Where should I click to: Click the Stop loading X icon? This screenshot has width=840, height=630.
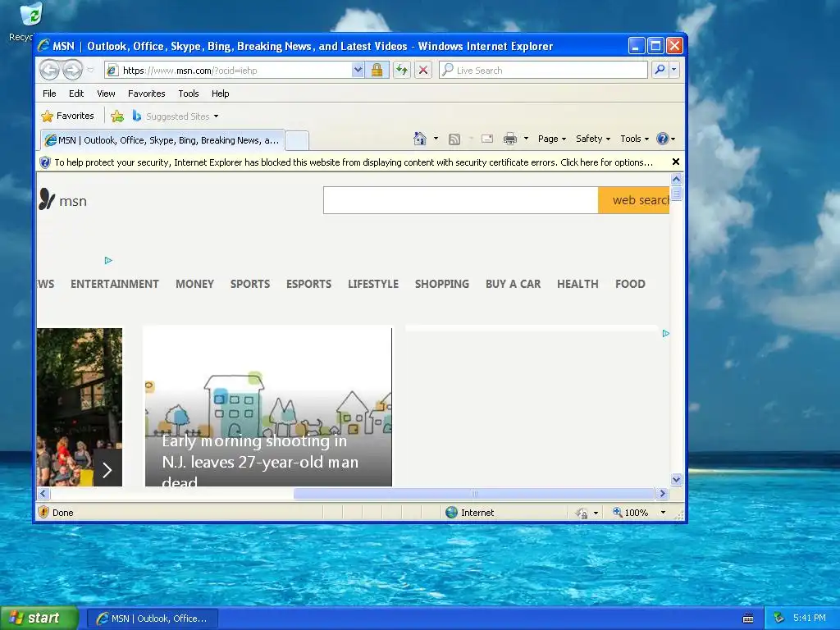click(x=423, y=71)
